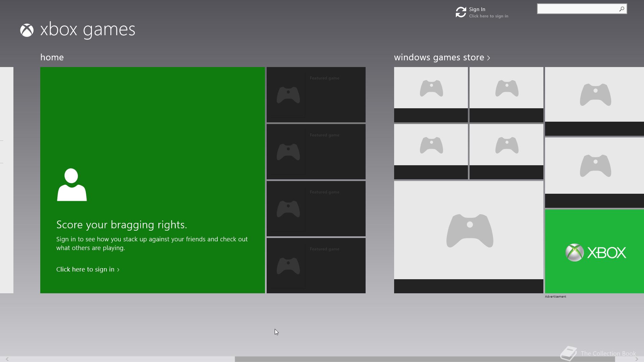644x362 pixels.
Task: Click the right arrow of horizontal scrollbar
Action: (637, 359)
